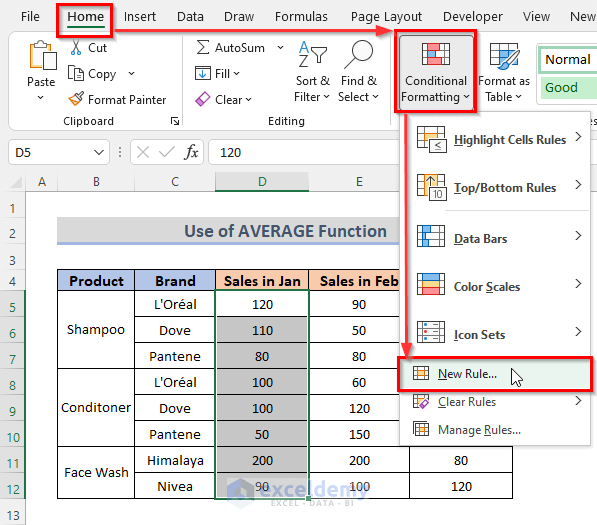This screenshot has width=597, height=525.
Task: Switch to the Data tab
Action: tap(190, 17)
